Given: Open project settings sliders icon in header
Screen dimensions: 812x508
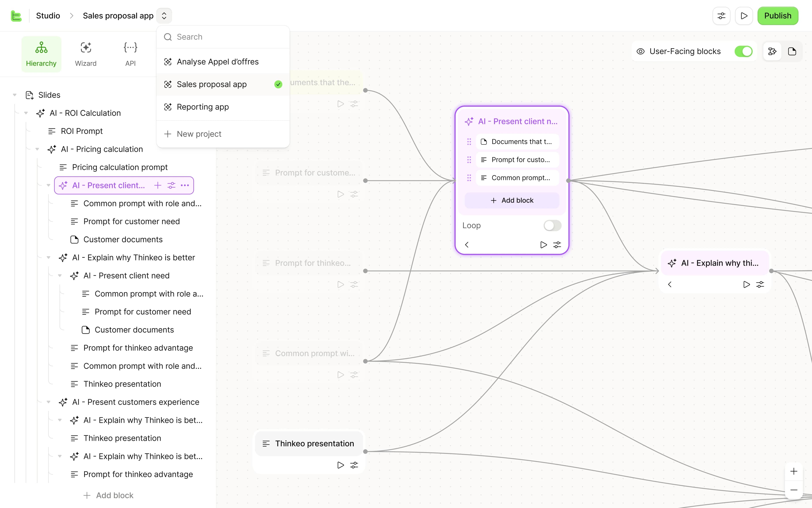Looking at the screenshot, I should click(x=721, y=16).
